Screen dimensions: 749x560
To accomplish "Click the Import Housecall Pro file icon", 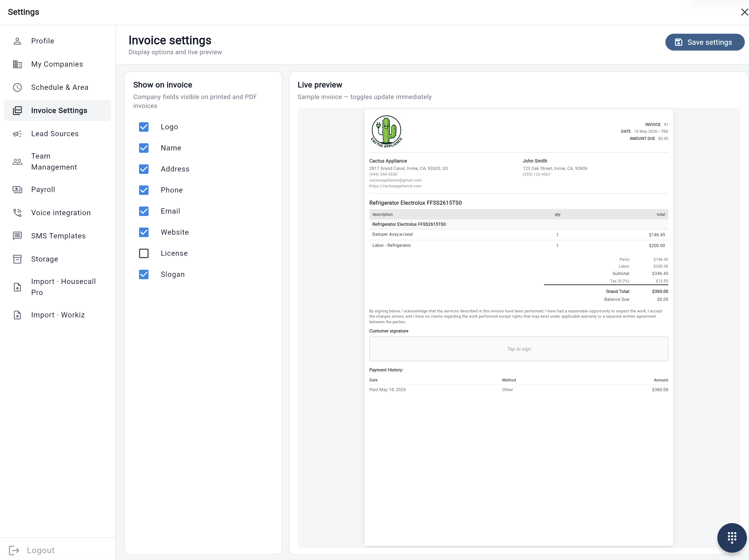I will click(17, 287).
